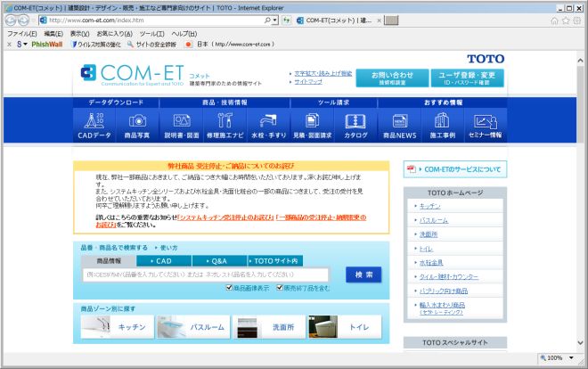Screen dimensions: 588x369
Task: Click the ユーザ登録・変更 button
Action: pyautogui.click(x=467, y=78)
